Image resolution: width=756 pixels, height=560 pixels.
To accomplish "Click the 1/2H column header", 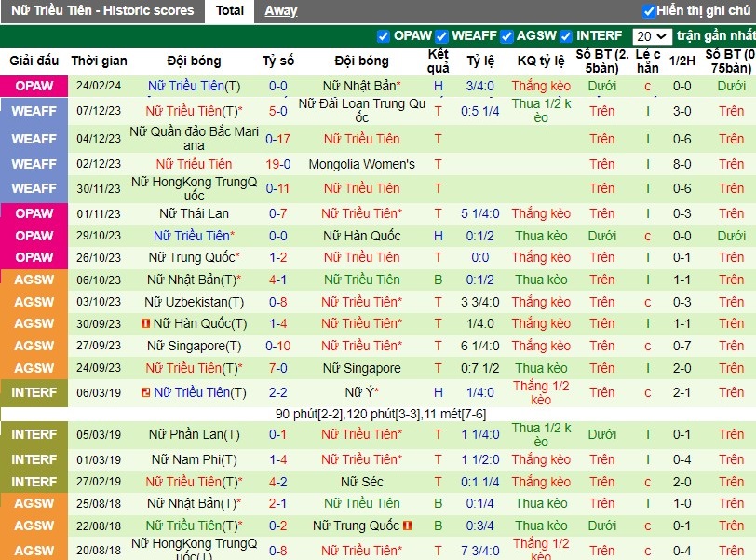I will click(682, 61).
